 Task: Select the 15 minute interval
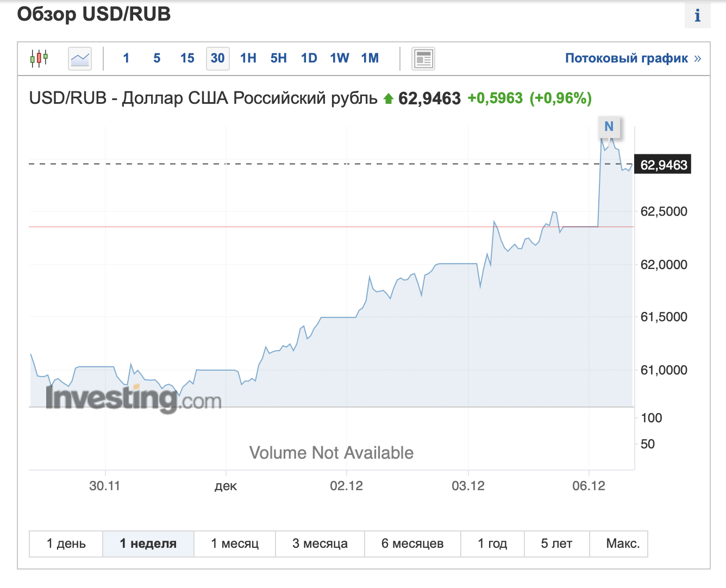[187, 58]
